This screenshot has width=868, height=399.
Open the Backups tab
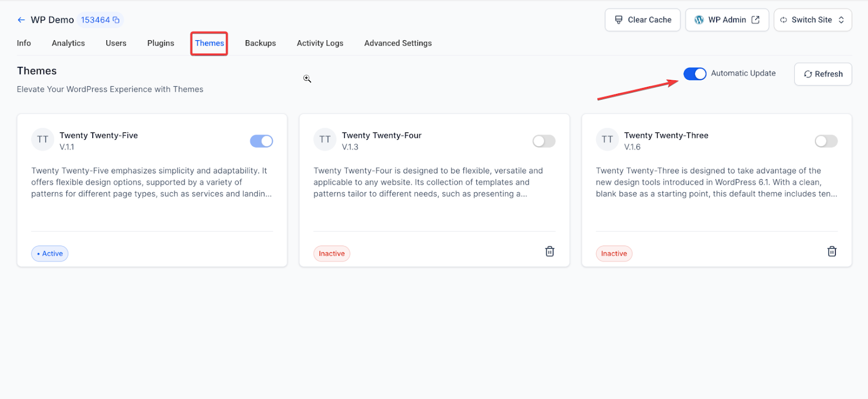pyautogui.click(x=260, y=43)
